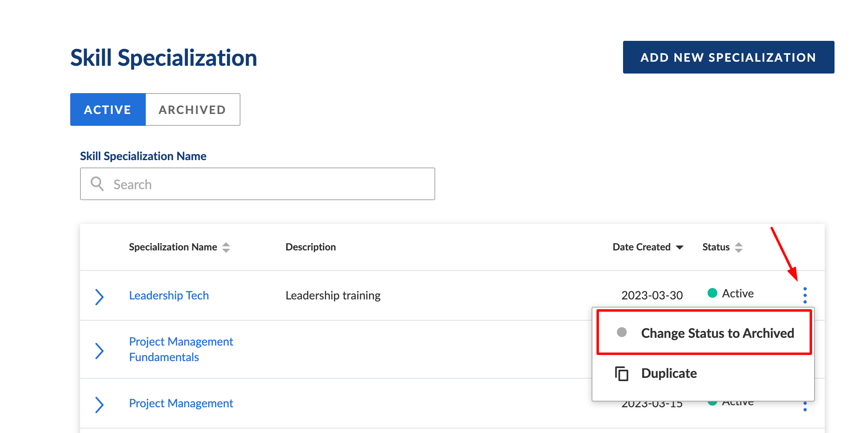Image resolution: width=868 pixels, height=433 pixels.
Task: Click Add New Specialization button
Action: [x=728, y=57]
